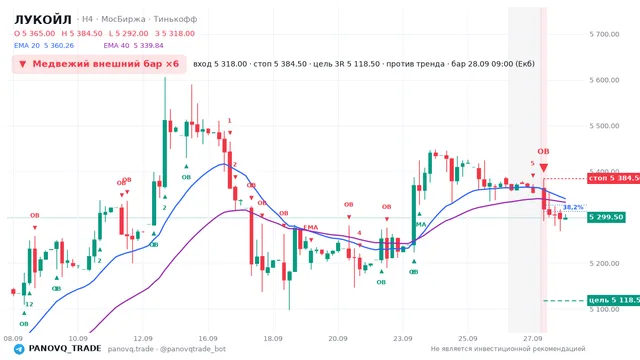This screenshot has height=360, width=640.
Task: Click the 5 700.00 price axis label
Action: (604, 34)
